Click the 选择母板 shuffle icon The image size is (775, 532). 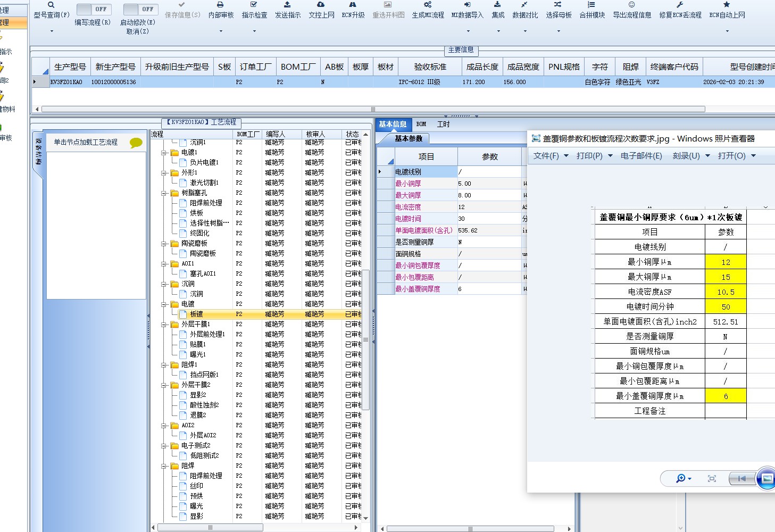(x=558, y=4)
